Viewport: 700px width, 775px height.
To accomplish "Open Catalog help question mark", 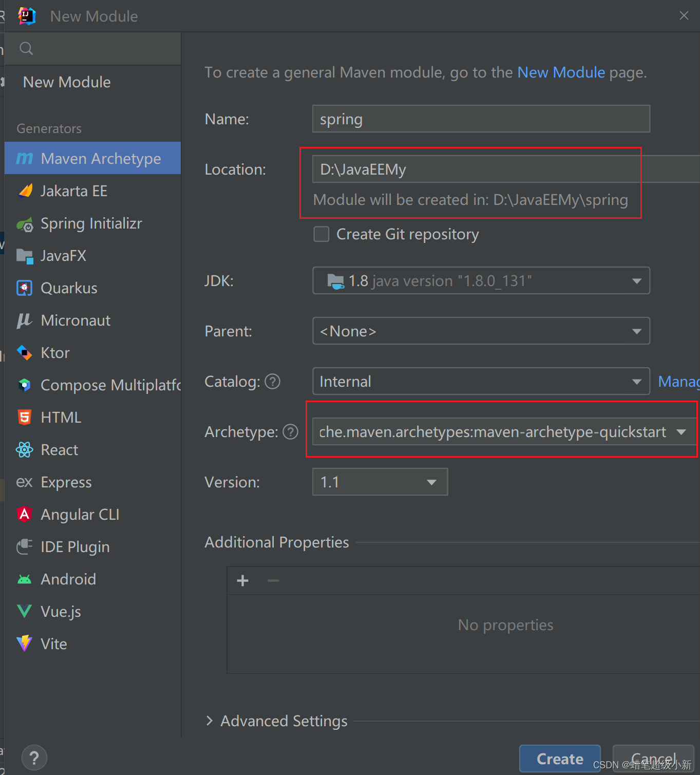I will (272, 382).
